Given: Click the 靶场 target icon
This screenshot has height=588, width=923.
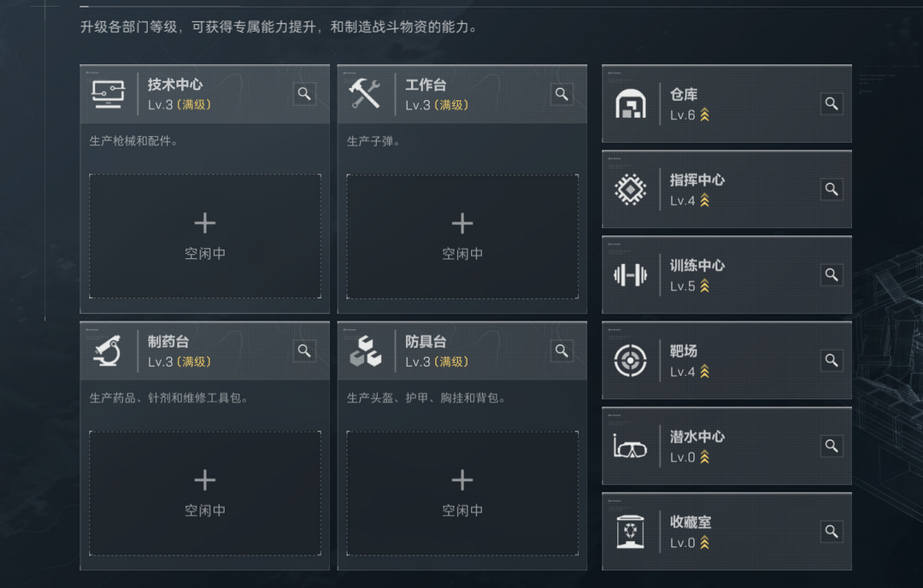Looking at the screenshot, I should [631, 361].
